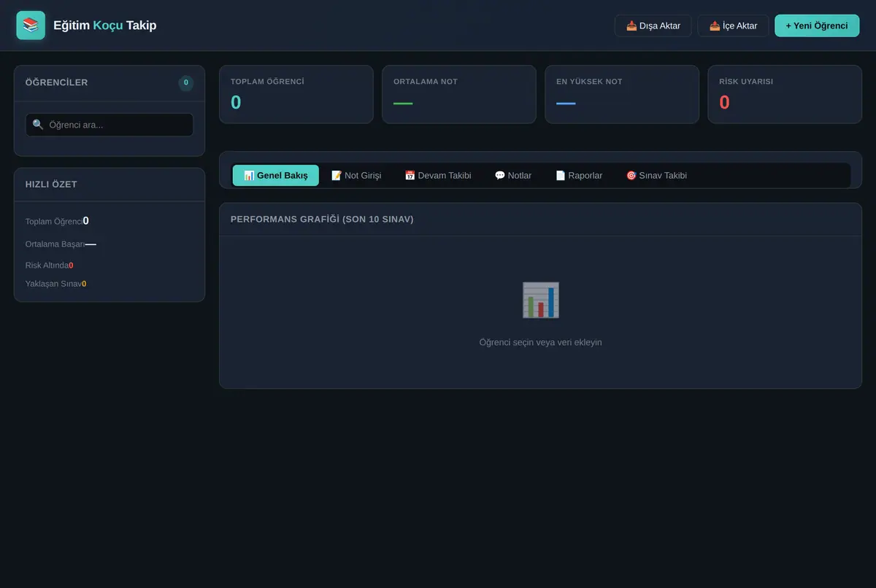Open the Devam Takibi tab
Viewport: 876px width, 588px height.
pos(438,175)
